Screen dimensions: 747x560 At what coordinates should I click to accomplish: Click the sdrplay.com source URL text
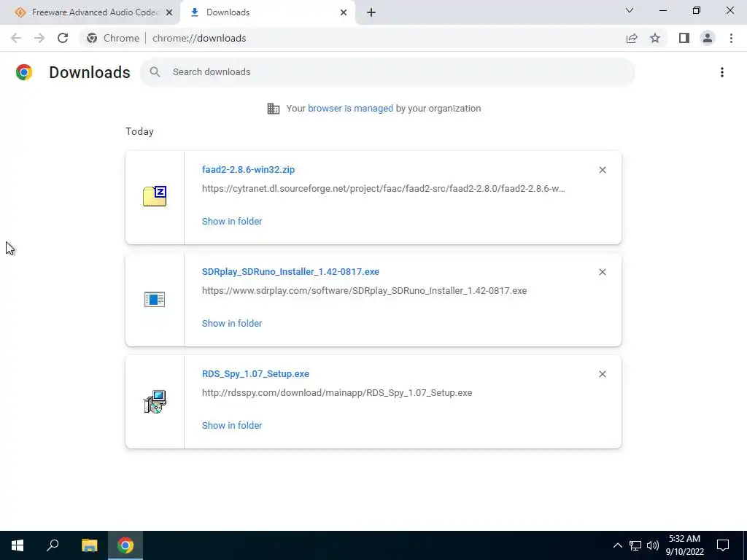click(x=365, y=290)
